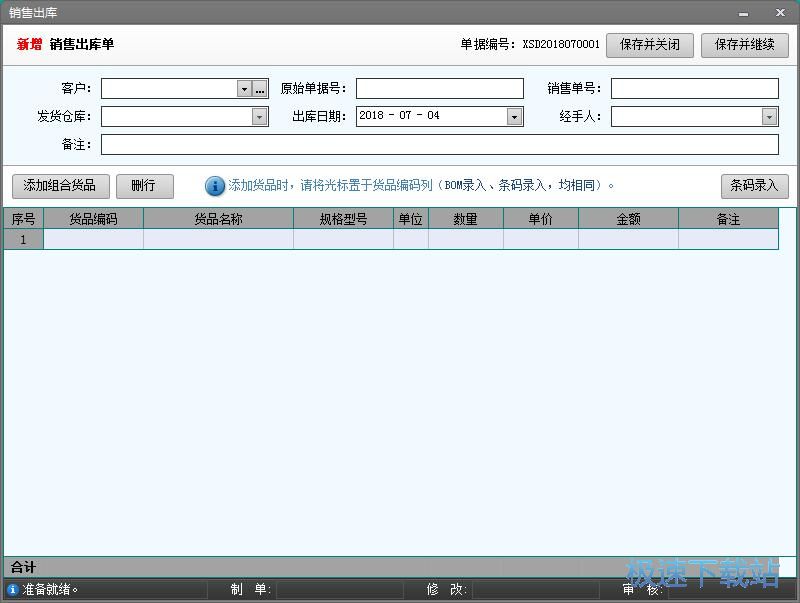The height and width of the screenshot is (603, 800).
Task: Click 保存并继续 button
Action: (x=744, y=45)
